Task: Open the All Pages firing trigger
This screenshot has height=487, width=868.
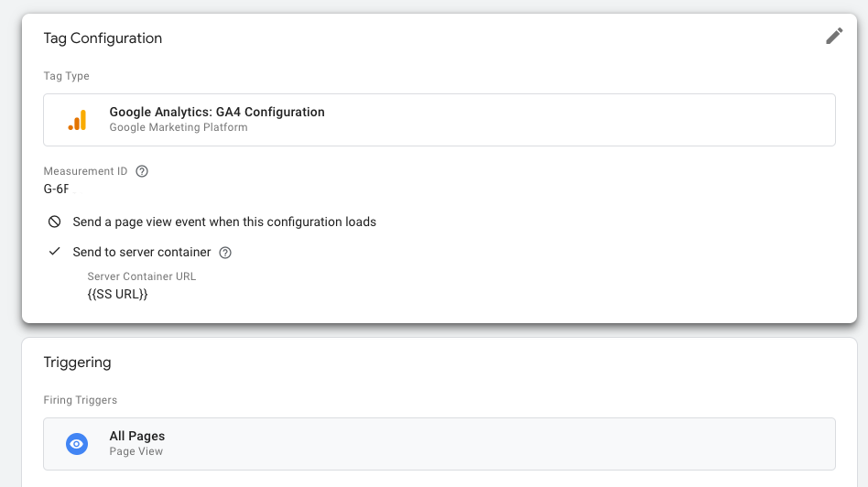Action: point(439,444)
